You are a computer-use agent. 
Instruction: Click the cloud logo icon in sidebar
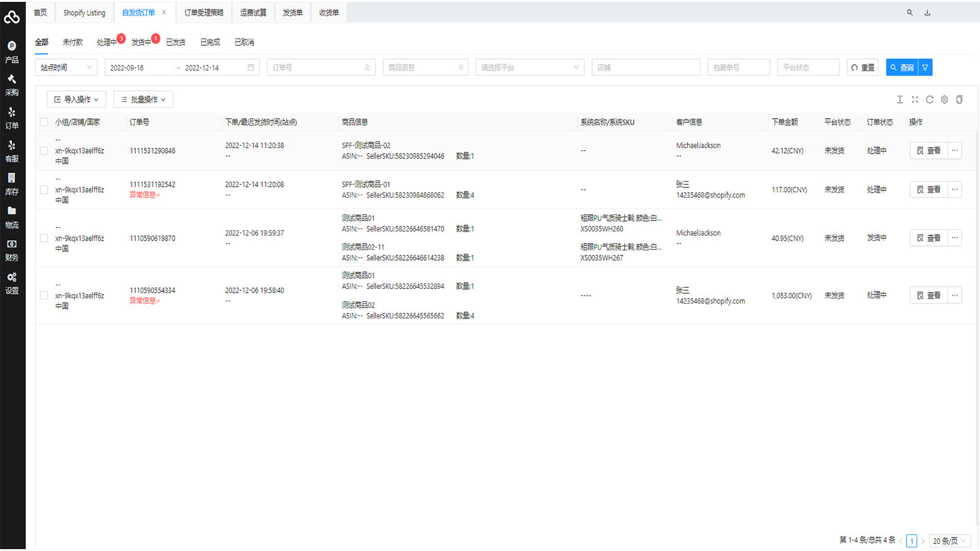12,17
